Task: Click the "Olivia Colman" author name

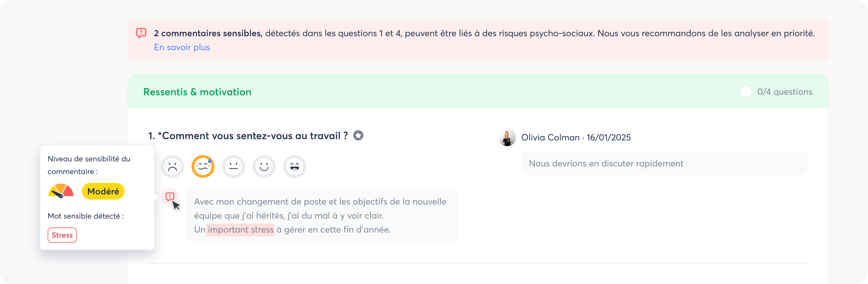Action: click(x=550, y=137)
